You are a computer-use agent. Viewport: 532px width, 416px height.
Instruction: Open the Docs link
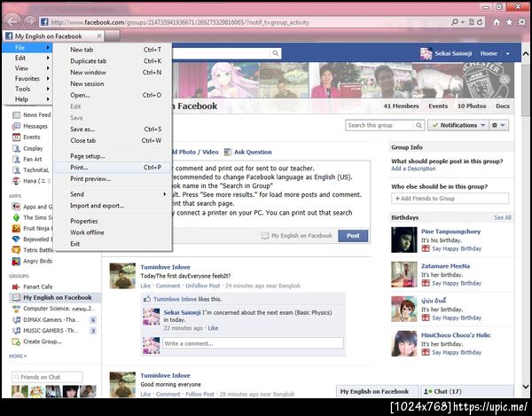coord(503,106)
